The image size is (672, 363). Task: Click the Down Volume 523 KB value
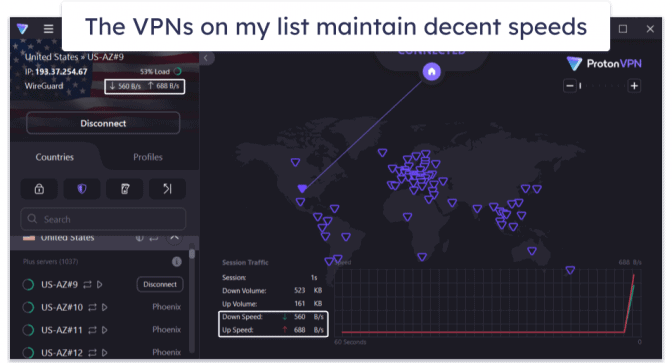coord(308,291)
